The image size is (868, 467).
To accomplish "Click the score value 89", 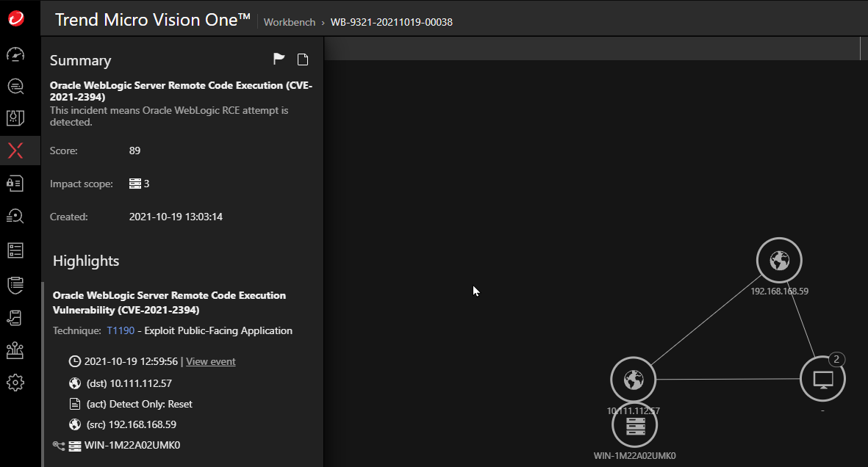I will 134,151.
